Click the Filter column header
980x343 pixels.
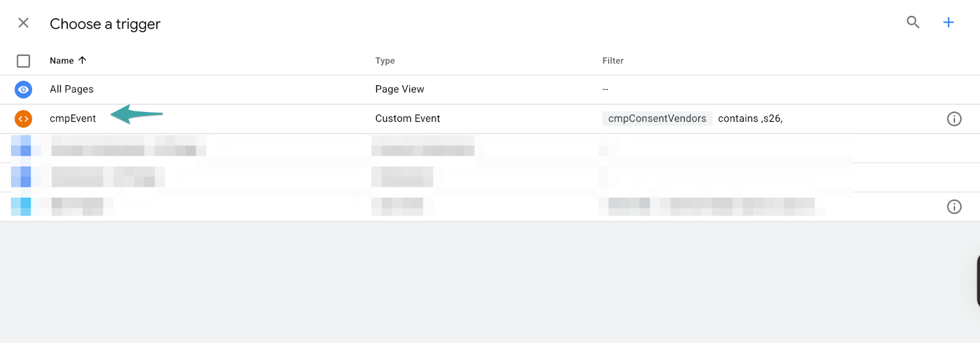coord(612,61)
